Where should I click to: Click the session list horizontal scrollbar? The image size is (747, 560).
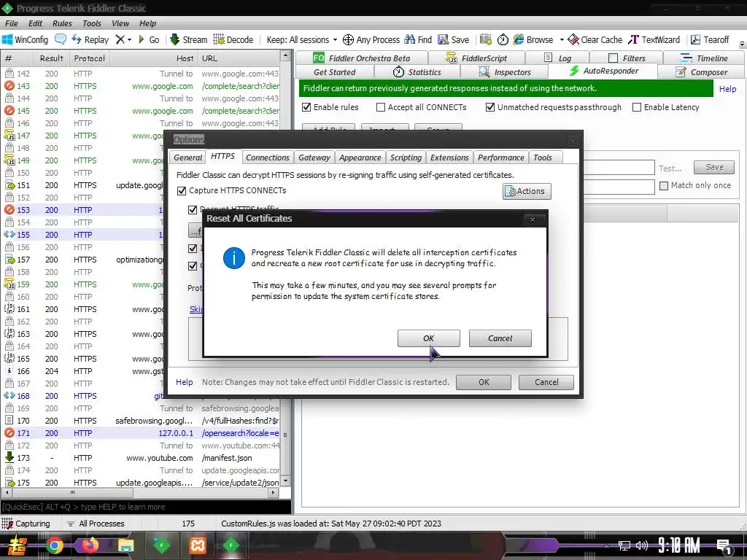point(141,492)
